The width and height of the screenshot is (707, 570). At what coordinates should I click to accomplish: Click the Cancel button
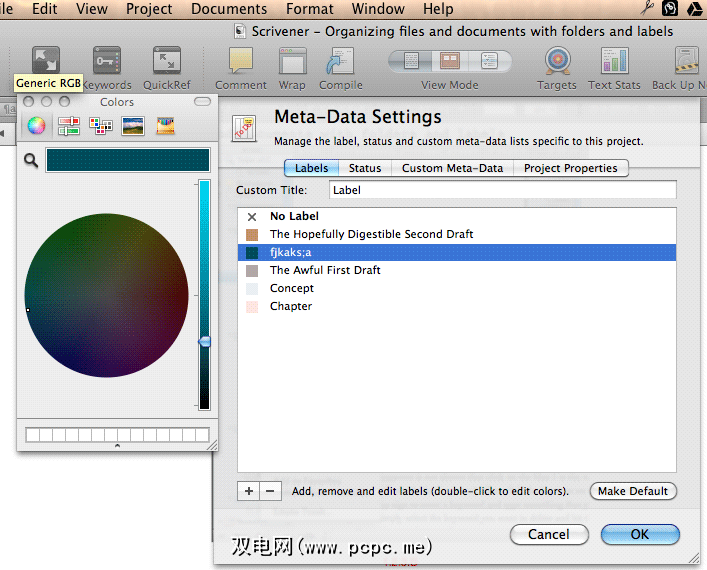click(x=549, y=534)
